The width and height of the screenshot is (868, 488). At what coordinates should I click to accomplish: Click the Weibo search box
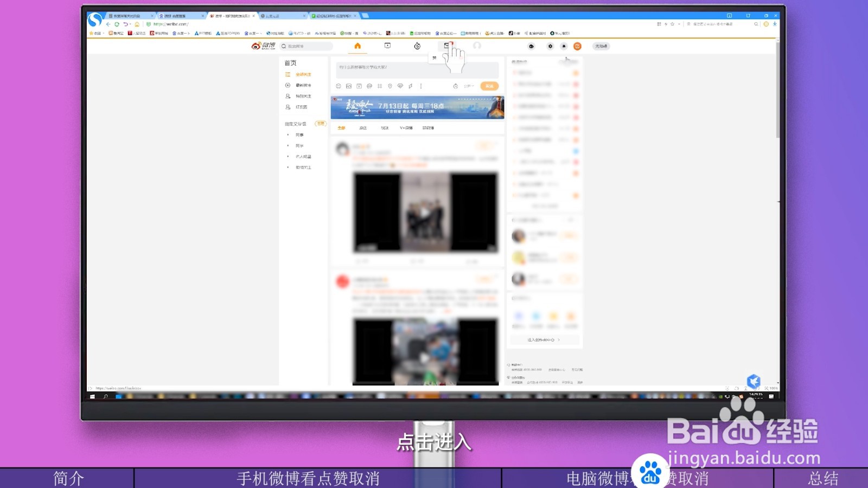[305, 46]
